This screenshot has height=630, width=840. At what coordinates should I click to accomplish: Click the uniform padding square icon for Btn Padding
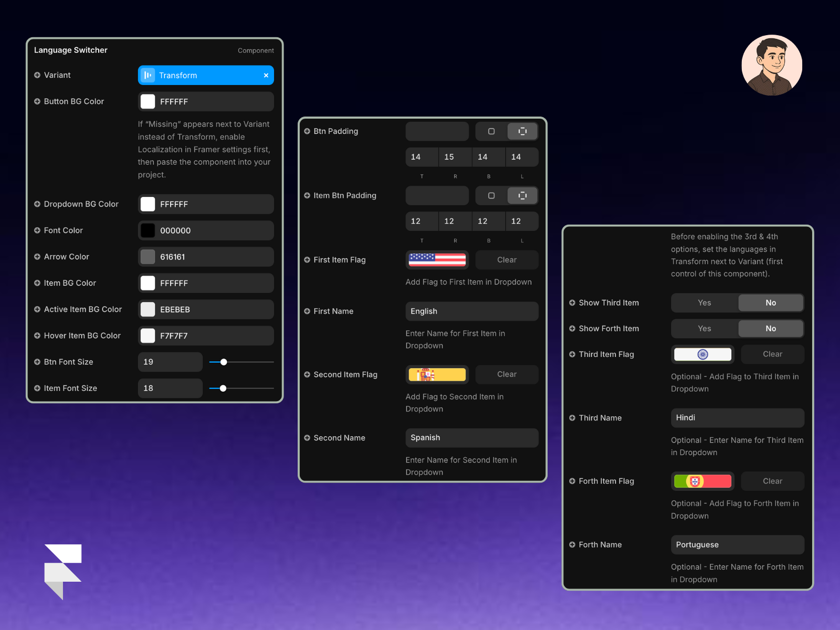pyautogui.click(x=490, y=131)
